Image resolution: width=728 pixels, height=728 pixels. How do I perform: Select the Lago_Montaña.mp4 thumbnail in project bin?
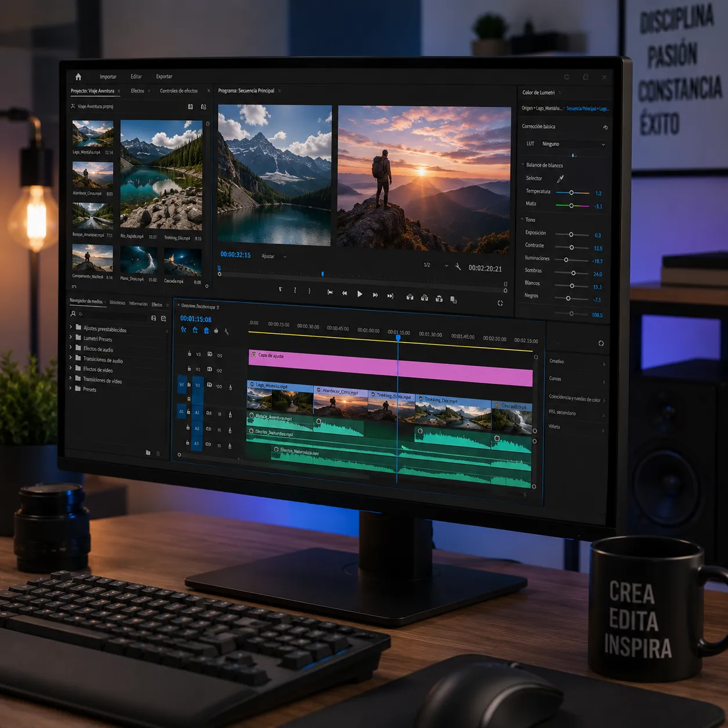(x=93, y=134)
